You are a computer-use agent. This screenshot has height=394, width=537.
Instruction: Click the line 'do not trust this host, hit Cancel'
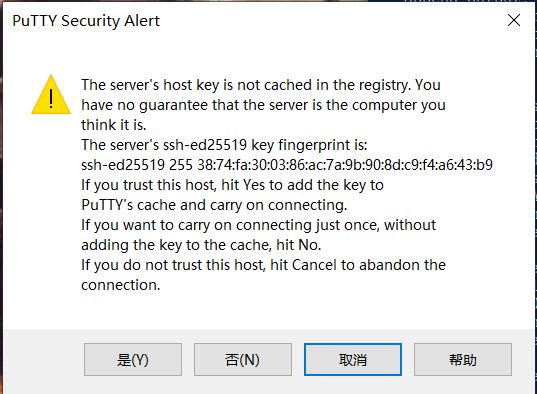[x=263, y=265]
